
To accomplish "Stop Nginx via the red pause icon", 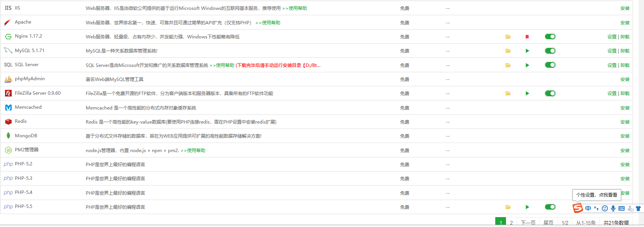I will tap(527, 37).
